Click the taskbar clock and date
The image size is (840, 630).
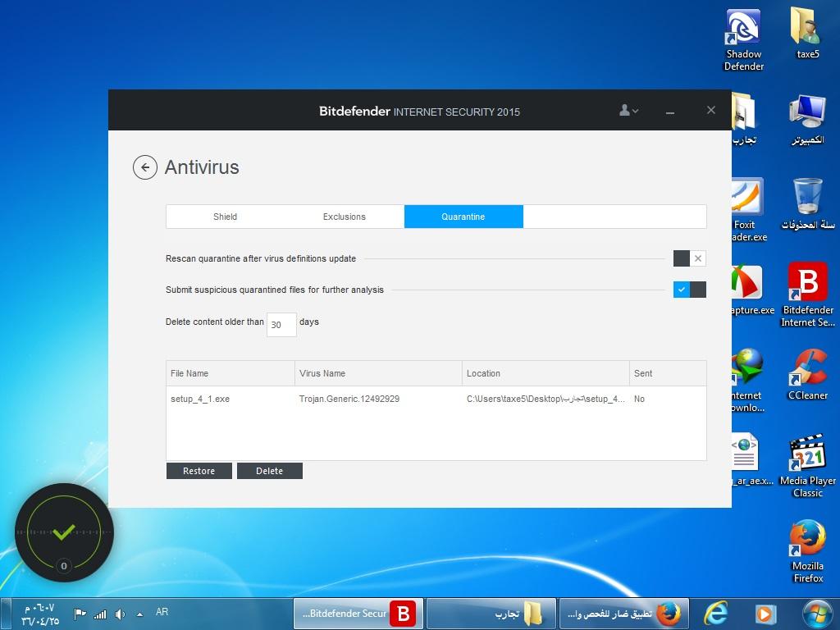(39, 614)
